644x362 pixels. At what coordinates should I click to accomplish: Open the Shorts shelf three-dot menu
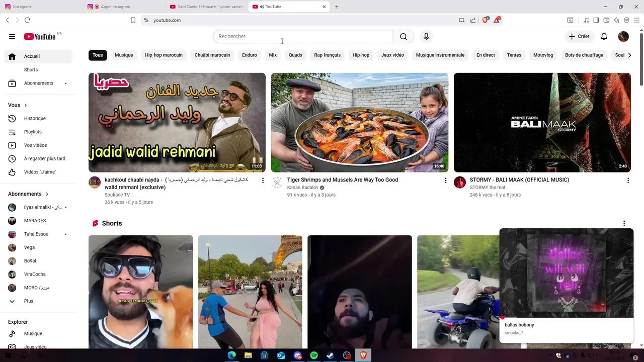click(624, 223)
